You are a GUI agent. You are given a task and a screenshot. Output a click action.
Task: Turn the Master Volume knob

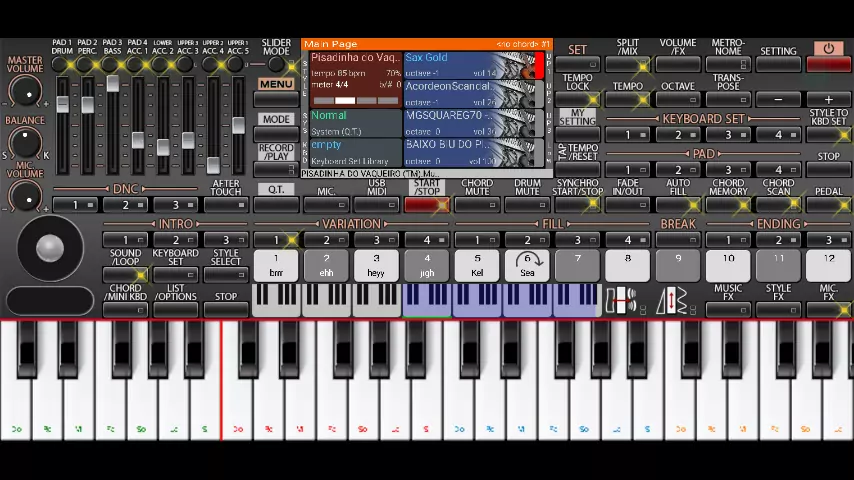(25, 93)
